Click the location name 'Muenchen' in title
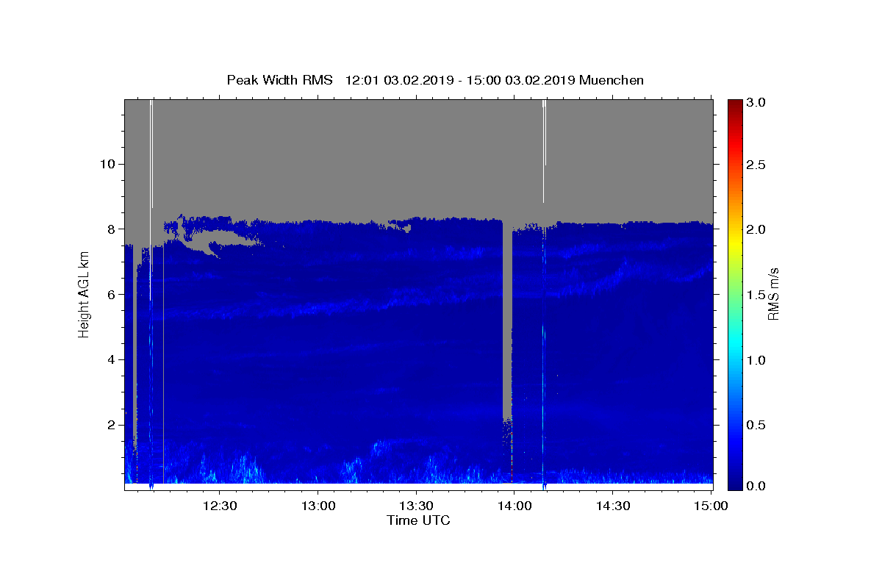 click(x=612, y=80)
